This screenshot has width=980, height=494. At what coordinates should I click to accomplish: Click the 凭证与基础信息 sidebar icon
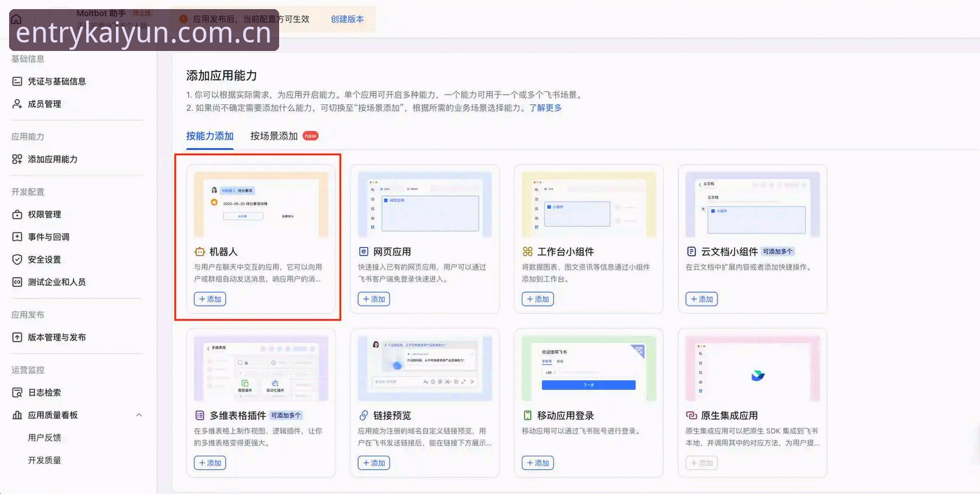[x=17, y=81]
